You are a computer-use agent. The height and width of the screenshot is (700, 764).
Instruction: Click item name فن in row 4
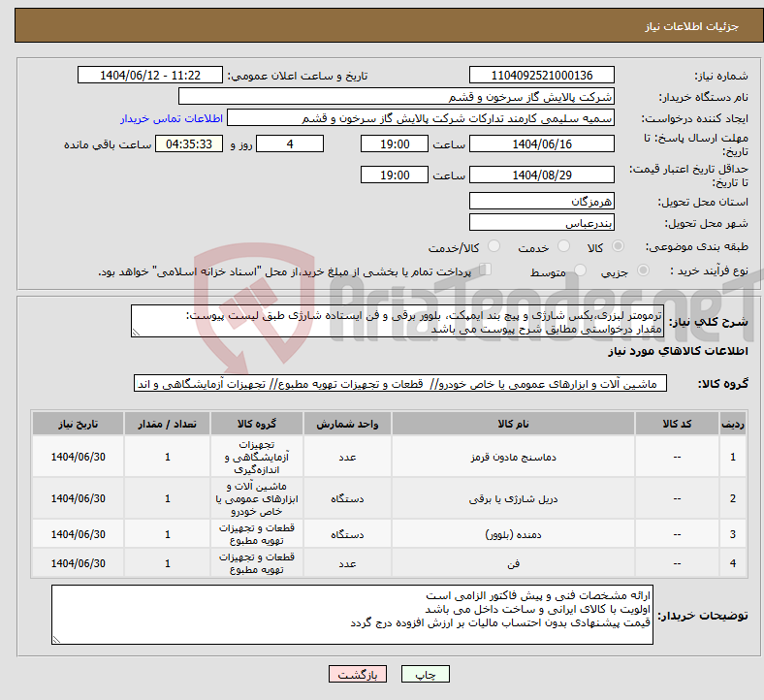coord(513,563)
